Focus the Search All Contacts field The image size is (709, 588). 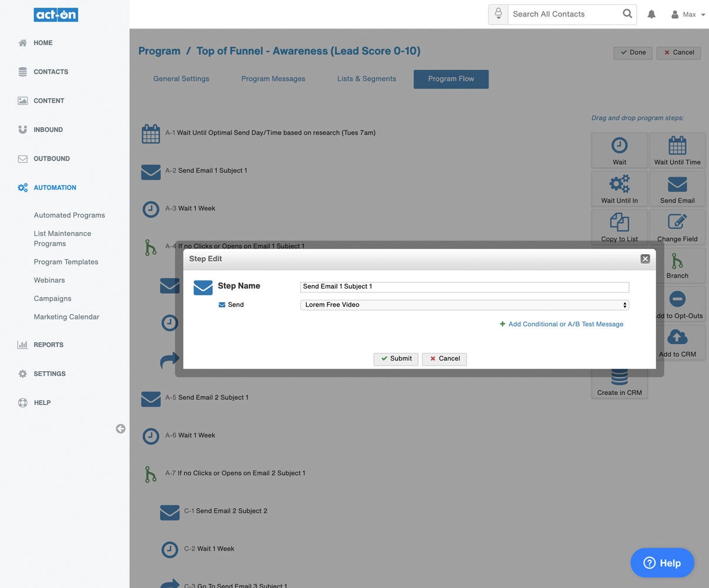tap(564, 14)
